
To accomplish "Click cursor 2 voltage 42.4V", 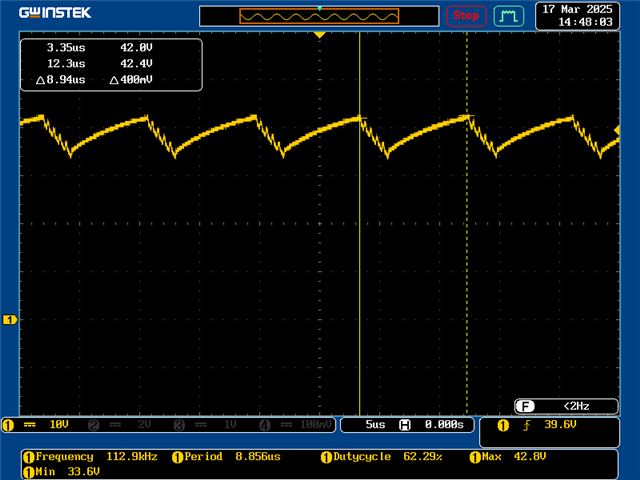I will pos(136,64).
